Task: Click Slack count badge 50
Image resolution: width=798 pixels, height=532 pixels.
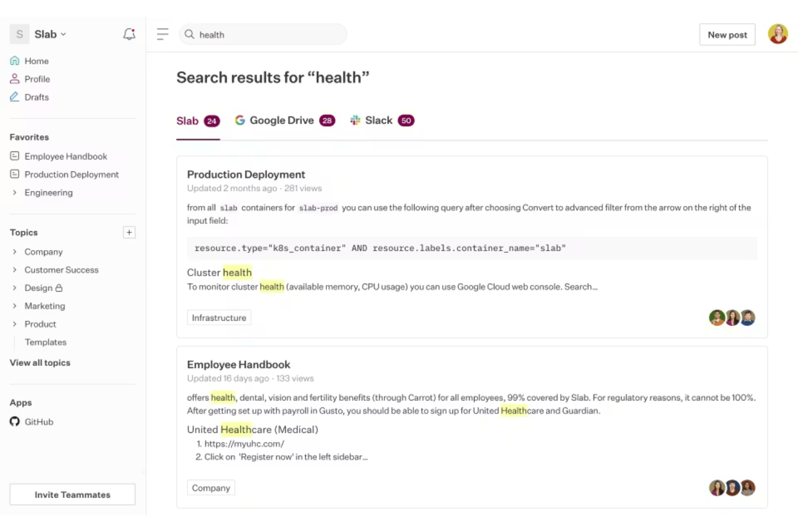Action: click(x=406, y=120)
